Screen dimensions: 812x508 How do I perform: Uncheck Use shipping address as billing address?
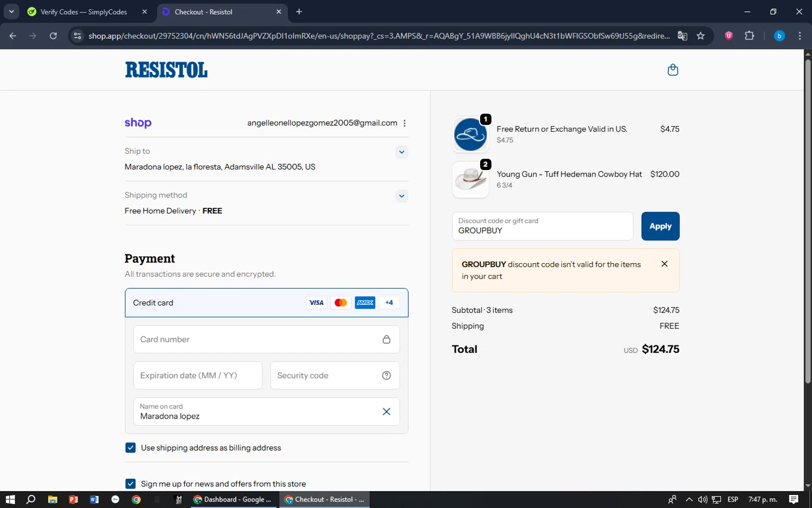(x=130, y=448)
